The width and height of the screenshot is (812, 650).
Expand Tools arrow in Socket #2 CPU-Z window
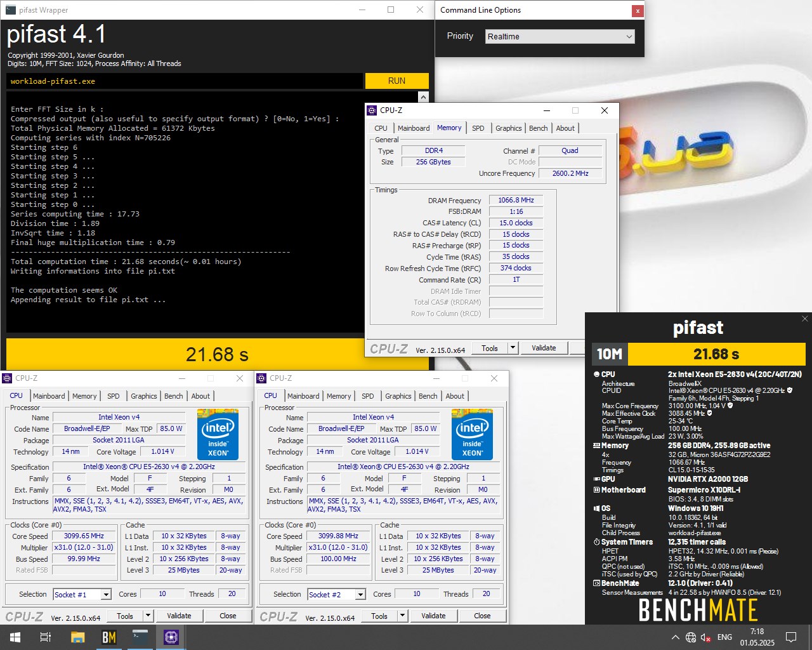403,616
